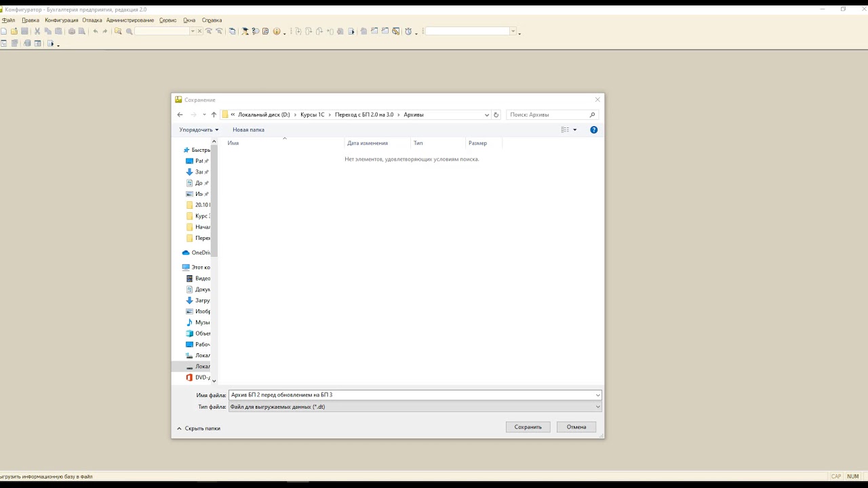Click the Save diskette toolbar icon
Viewport: 868px width, 488px height.
pyautogui.click(x=25, y=31)
